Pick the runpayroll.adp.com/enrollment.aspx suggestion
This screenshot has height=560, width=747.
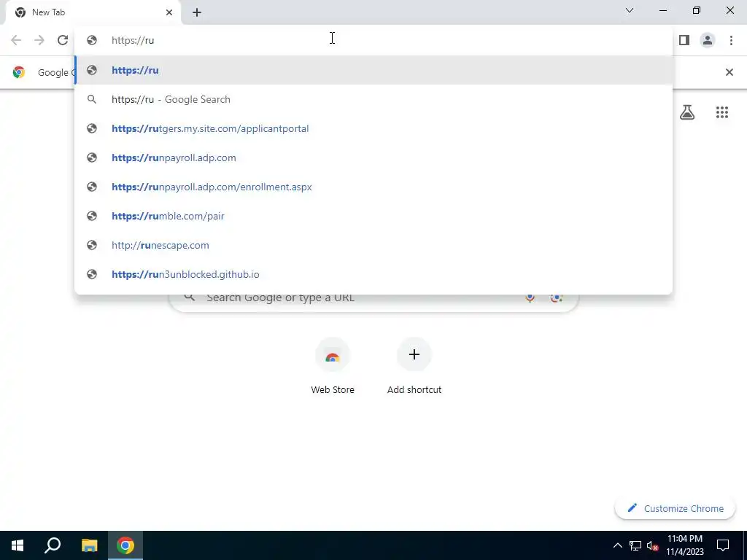pos(373,187)
